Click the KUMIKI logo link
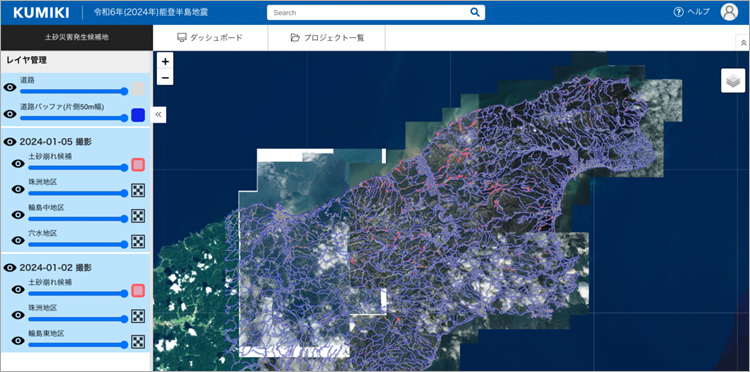The image size is (750, 372). coord(41,13)
